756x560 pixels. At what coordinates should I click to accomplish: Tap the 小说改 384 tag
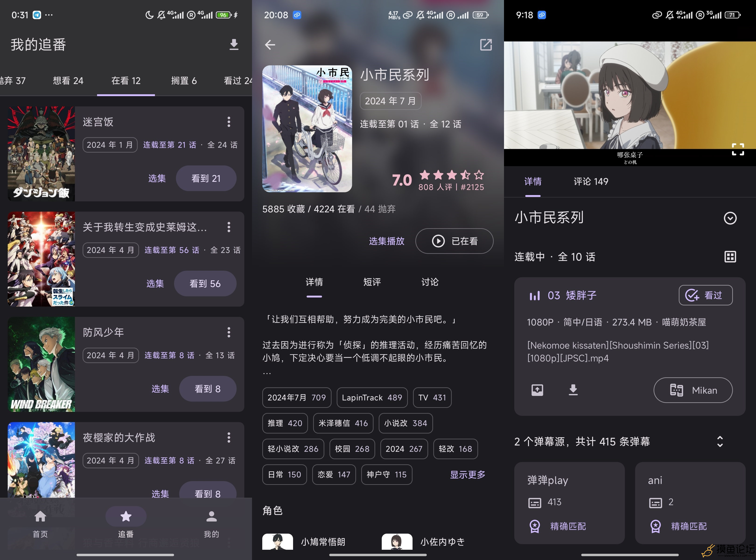tap(406, 423)
